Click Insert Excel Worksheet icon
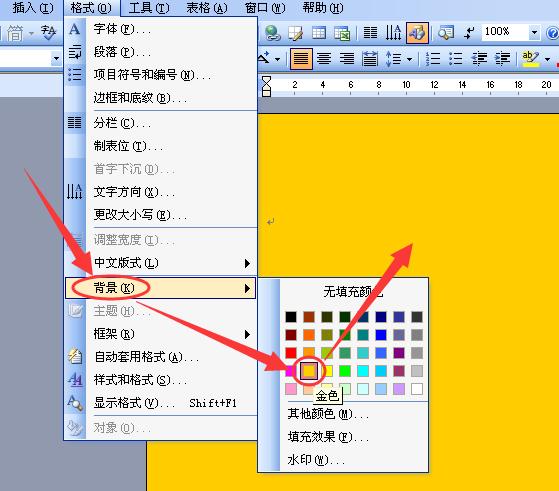559x491 pixels. click(342, 34)
